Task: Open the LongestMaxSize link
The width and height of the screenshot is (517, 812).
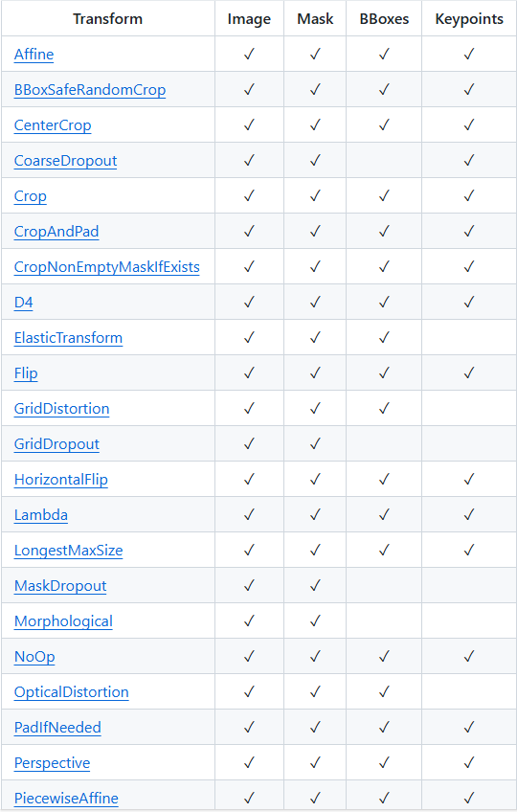Action: point(68,551)
